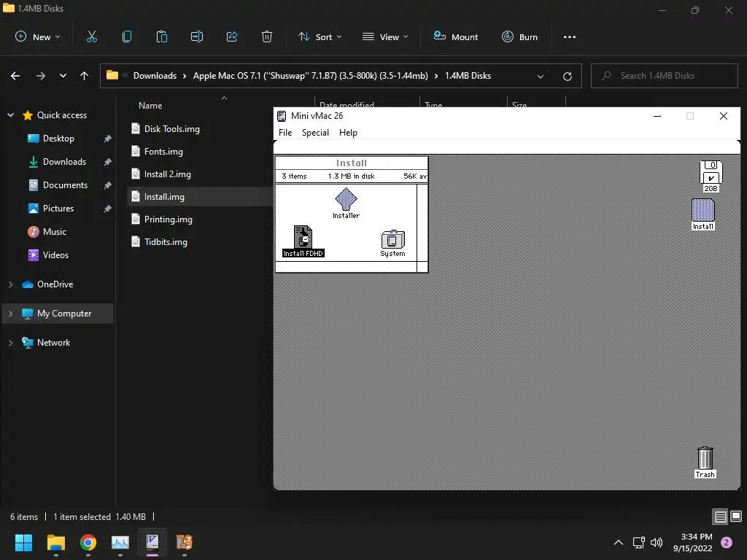747x560 pixels.
Task: Click the Paste clipboard icon in toolbar
Action: pyautogui.click(x=162, y=36)
